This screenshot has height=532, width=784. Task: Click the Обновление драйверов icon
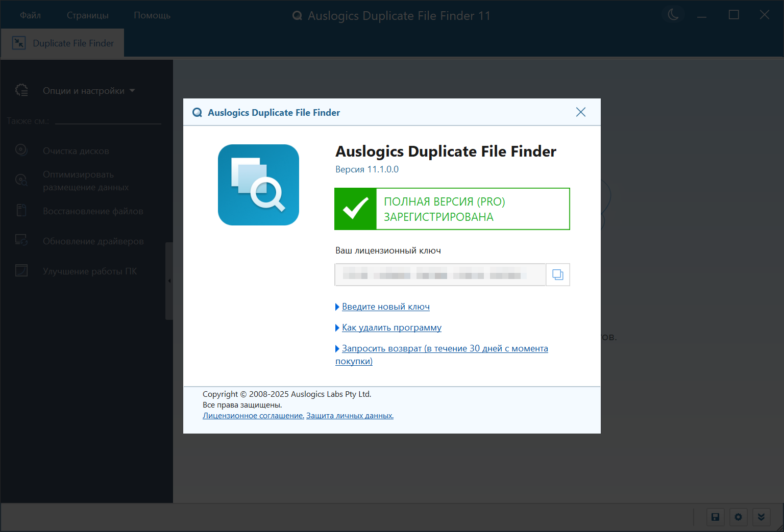21,240
